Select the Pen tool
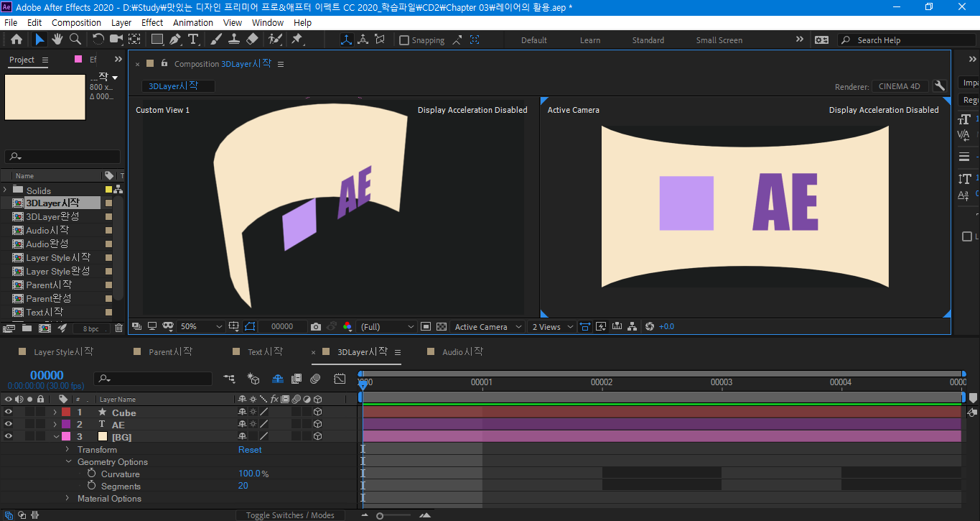This screenshot has width=980, height=521. tap(176, 40)
